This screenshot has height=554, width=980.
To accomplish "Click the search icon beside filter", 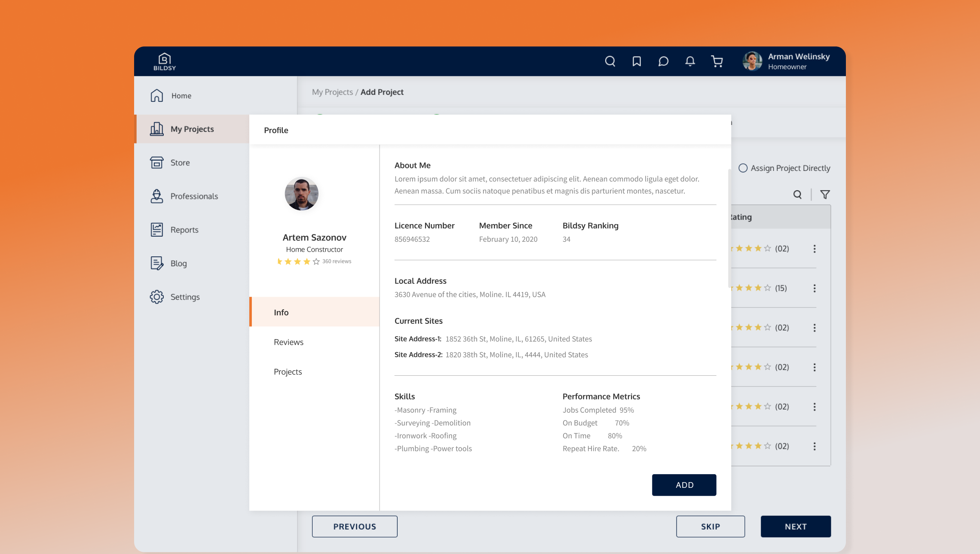I will point(797,195).
